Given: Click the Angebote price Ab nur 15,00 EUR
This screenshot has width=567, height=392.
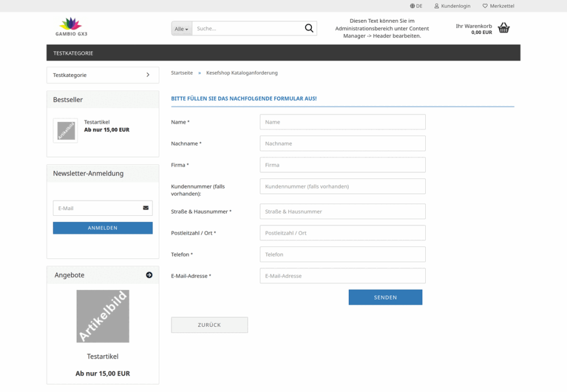Looking at the screenshot, I should click(103, 373).
